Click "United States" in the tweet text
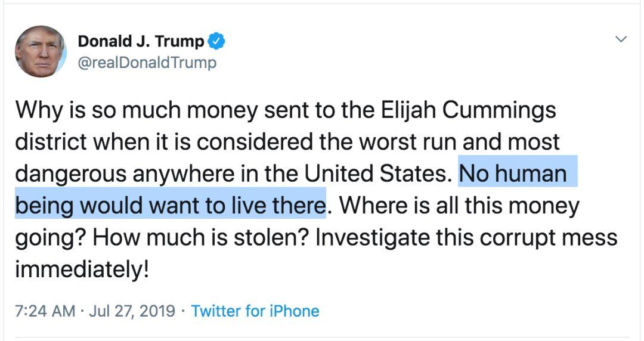This screenshot has width=644, height=341. (x=375, y=173)
